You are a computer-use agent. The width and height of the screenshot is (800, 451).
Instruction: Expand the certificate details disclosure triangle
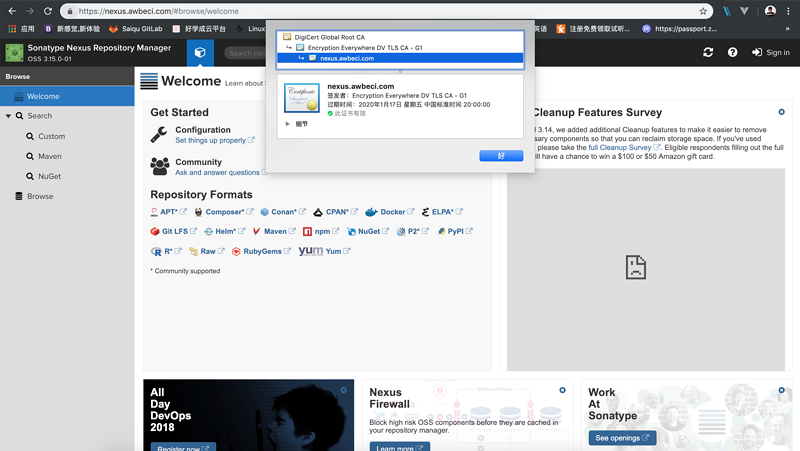[x=288, y=123]
